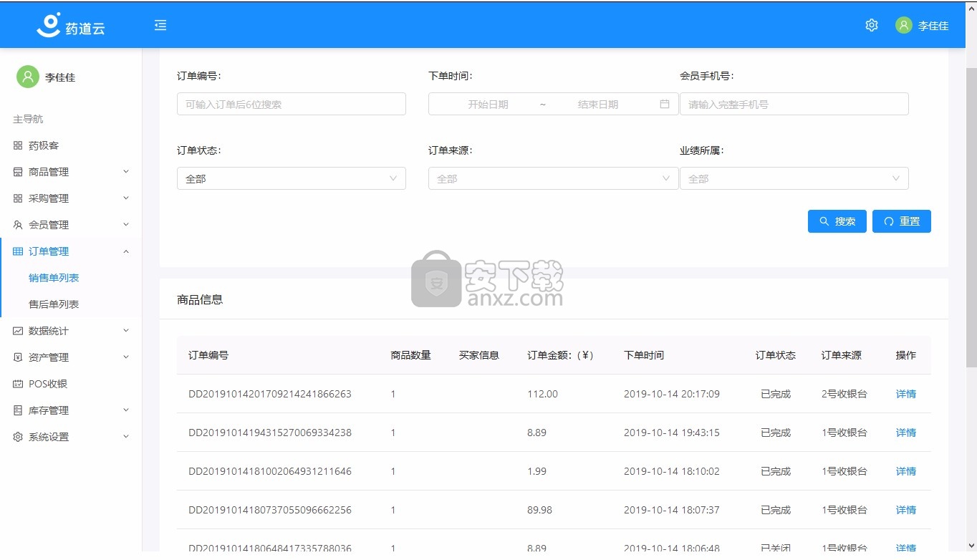Click the 2019-10-14 18:10:02 time cell

(x=672, y=471)
